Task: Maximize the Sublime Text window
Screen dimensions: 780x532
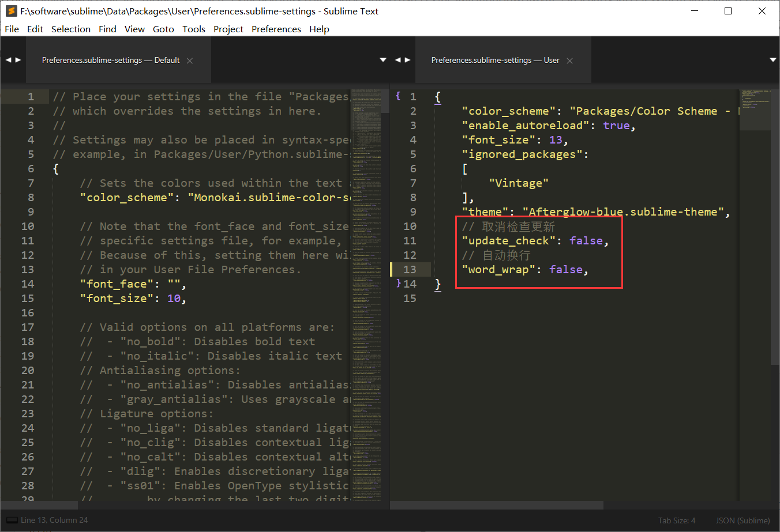Action: [x=728, y=11]
